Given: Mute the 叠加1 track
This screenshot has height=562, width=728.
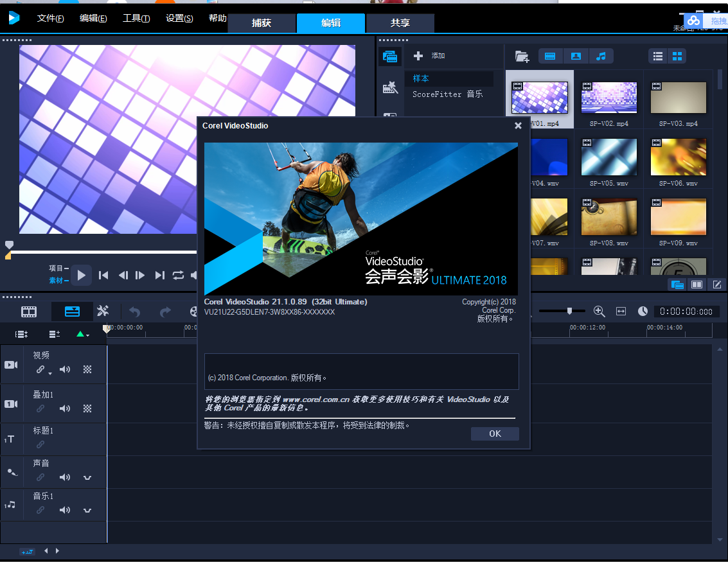Looking at the screenshot, I should click(65, 408).
